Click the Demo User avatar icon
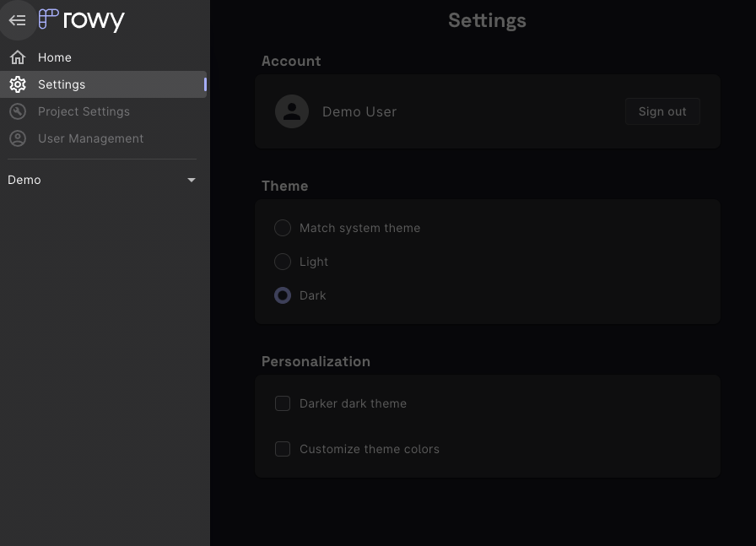The width and height of the screenshot is (756, 546). [x=292, y=111]
